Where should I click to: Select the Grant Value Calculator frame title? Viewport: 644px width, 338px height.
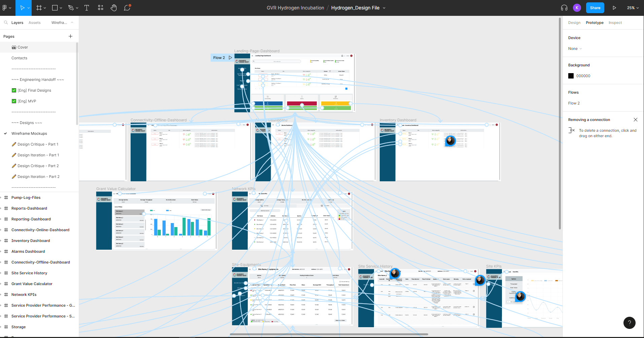point(116,189)
